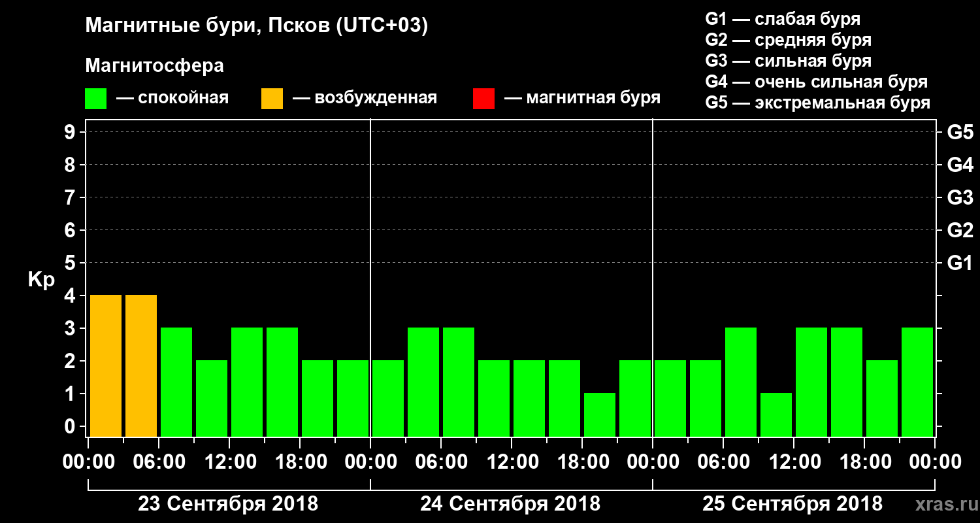Click the second orange bar, 23 September 03:00–06:00
Viewport: 980px width, 523px height.
click(141, 365)
